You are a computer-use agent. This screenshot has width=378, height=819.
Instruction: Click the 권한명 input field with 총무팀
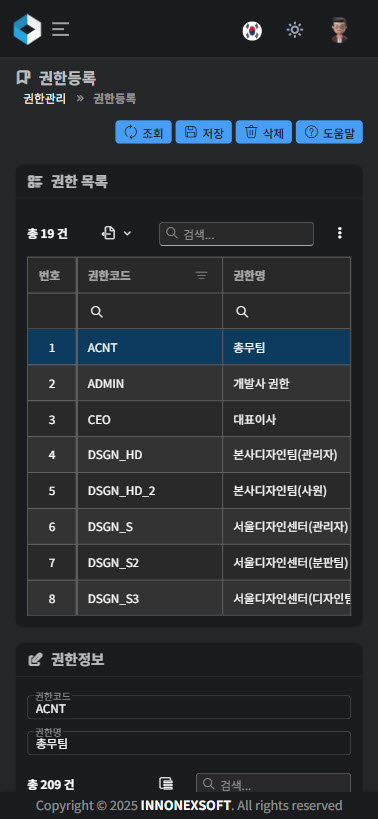pyautogui.click(x=189, y=743)
